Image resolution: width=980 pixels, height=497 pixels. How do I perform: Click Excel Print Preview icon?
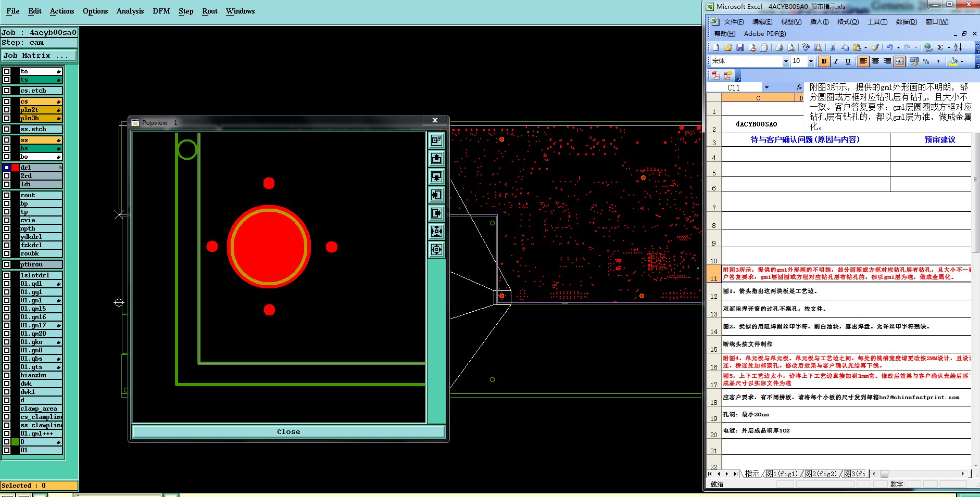[x=791, y=47]
